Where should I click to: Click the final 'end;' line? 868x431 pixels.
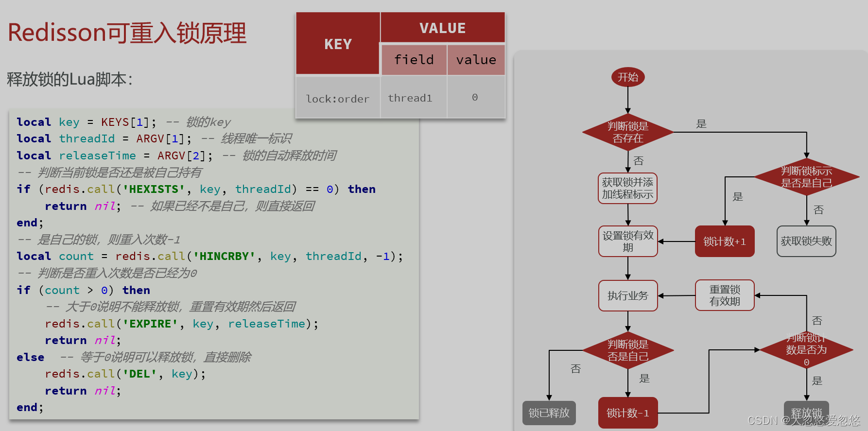(30, 407)
